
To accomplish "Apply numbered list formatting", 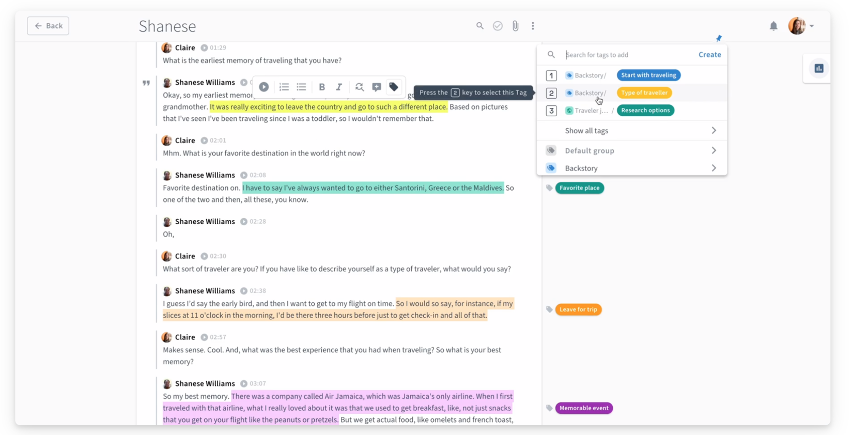I will tap(284, 87).
